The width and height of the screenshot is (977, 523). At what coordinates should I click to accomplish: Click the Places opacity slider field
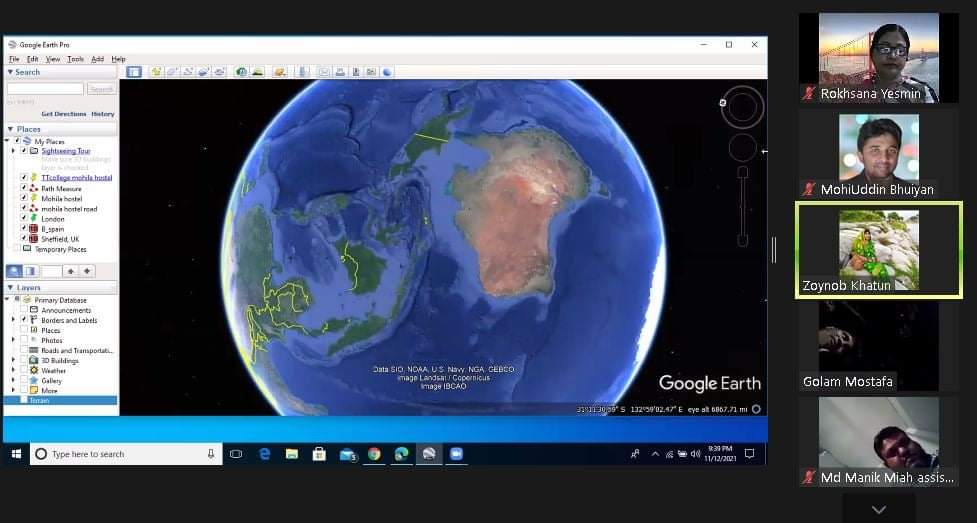pos(51,271)
